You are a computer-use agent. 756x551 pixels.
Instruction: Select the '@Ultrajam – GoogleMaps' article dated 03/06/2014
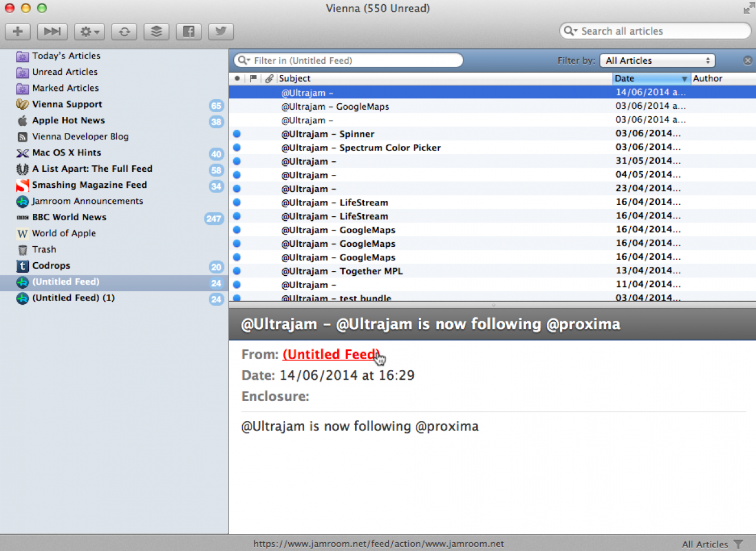[x=335, y=107]
